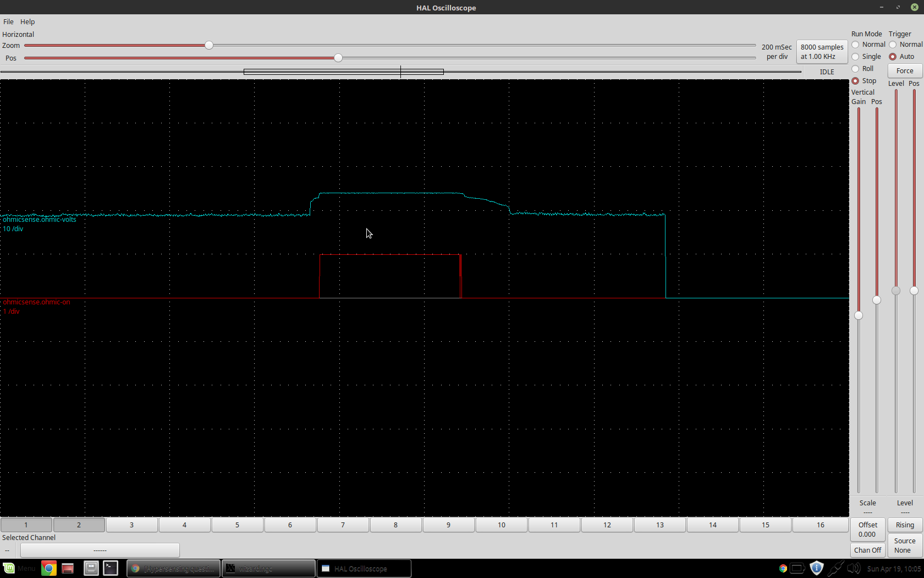Click the Offset 0.000 button

click(x=867, y=530)
